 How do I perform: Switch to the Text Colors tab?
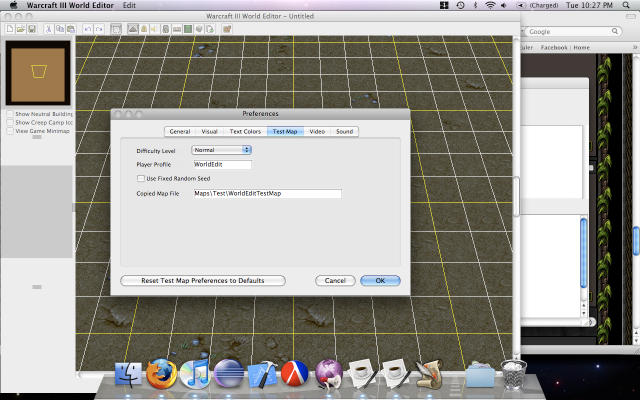[x=245, y=131]
